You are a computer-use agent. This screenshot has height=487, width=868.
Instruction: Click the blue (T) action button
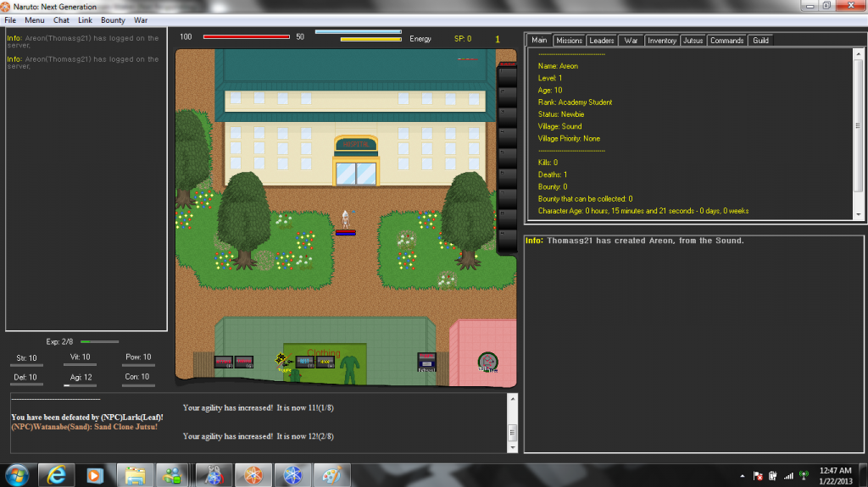click(305, 362)
